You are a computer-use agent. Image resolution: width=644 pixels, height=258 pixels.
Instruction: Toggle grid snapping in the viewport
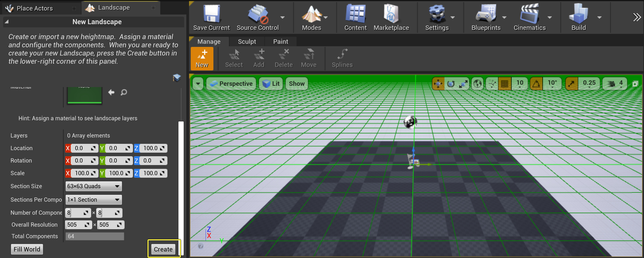click(505, 83)
